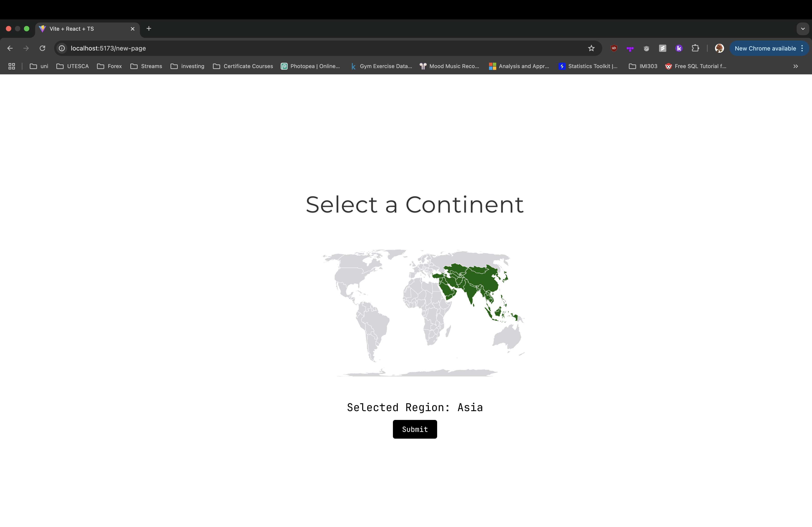812x527 pixels.
Task: Open the Photopea bookmark link
Action: coord(310,66)
